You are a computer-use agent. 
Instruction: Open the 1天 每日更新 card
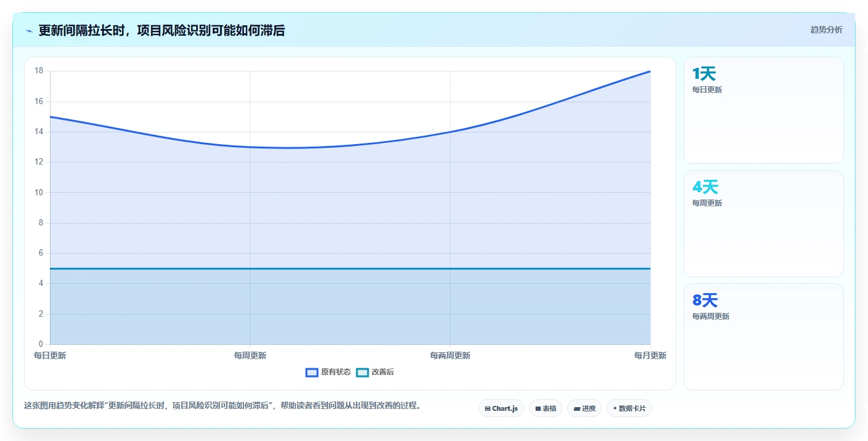click(x=764, y=110)
